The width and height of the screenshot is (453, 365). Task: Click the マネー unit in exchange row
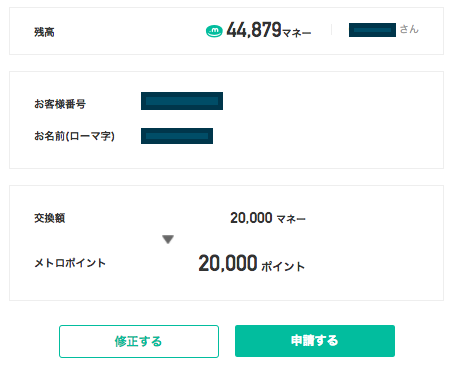(291, 219)
